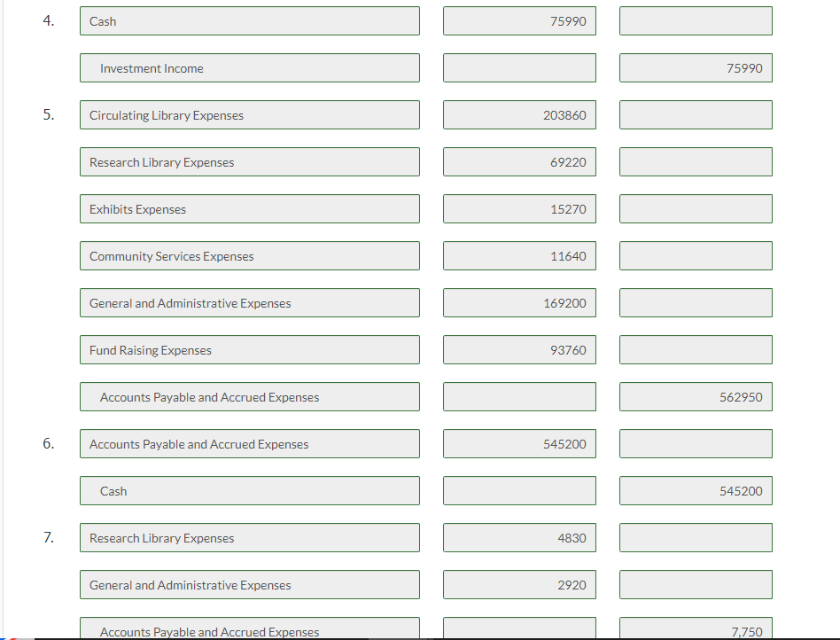Select the Community Services Expenses account field

(x=250, y=255)
